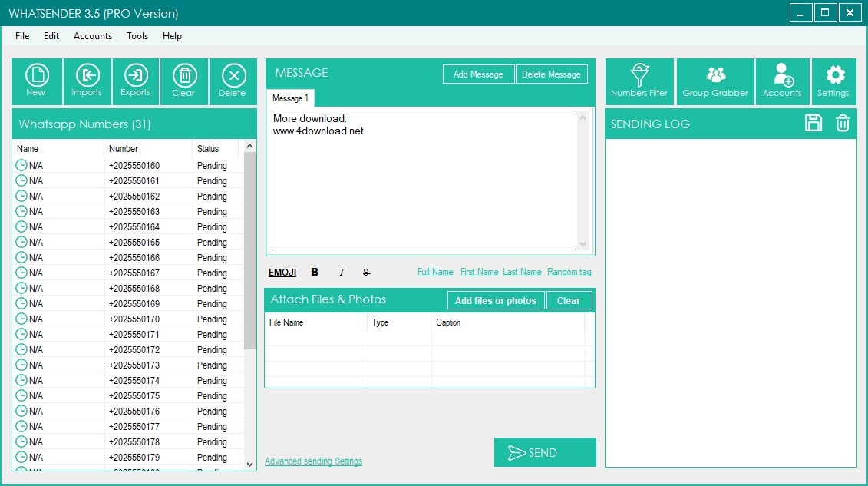Click the clock icon on row +2025550179
Screen dimensions: 868x486
pos(21,457)
